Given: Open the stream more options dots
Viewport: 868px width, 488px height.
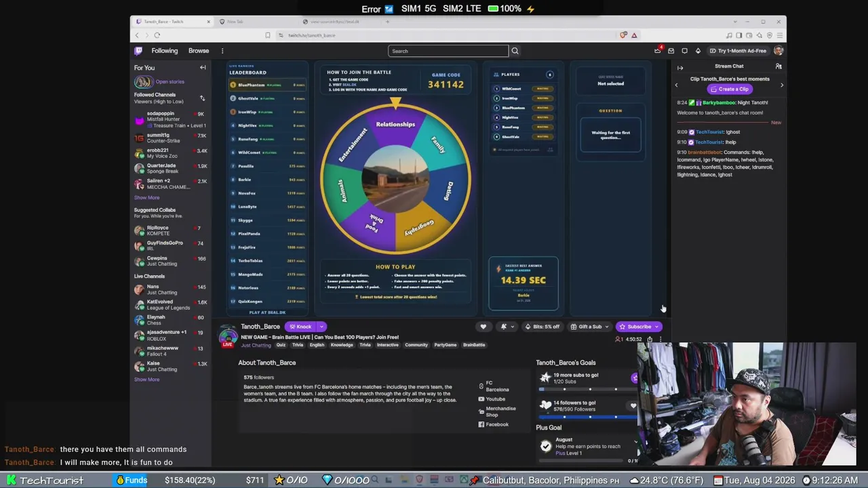Looking at the screenshot, I should pyautogui.click(x=660, y=340).
